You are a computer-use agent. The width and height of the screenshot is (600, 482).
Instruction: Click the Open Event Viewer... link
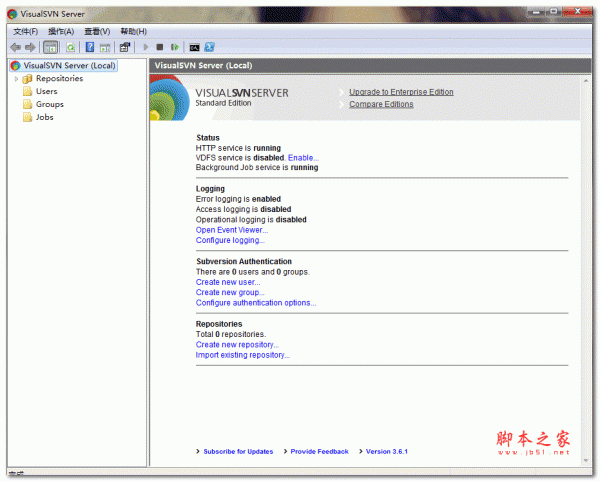point(232,230)
